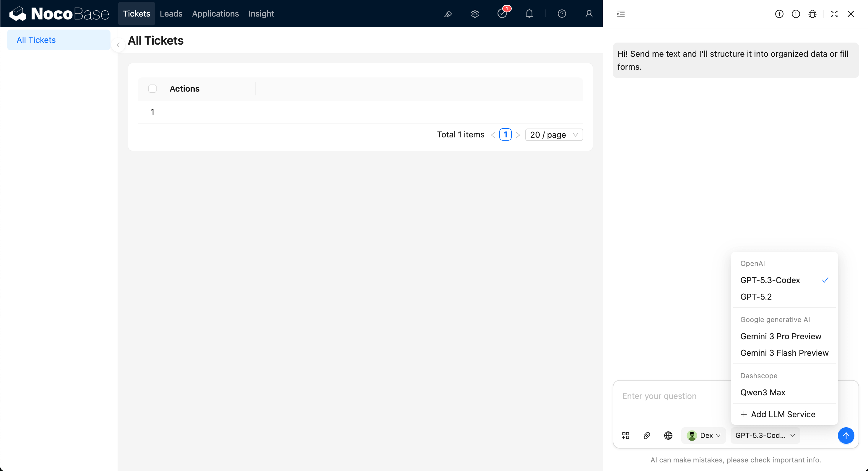
Task: Click the attachment paperclip icon
Action: click(x=647, y=435)
